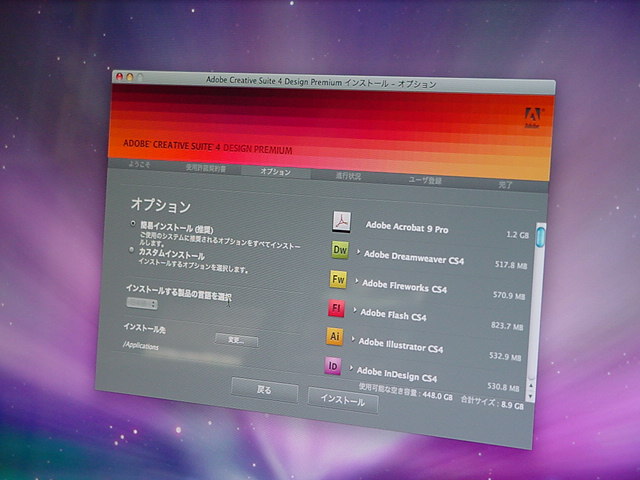Click the window title bar text
This screenshot has height=480, width=640.
(x=321, y=82)
